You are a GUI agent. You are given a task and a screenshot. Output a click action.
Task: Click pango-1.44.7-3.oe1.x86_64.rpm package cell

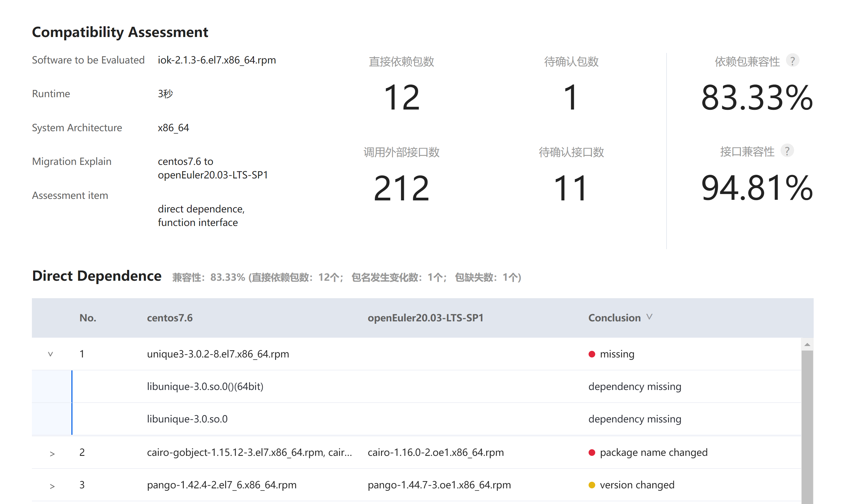pyautogui.click(x=439, y=485)
